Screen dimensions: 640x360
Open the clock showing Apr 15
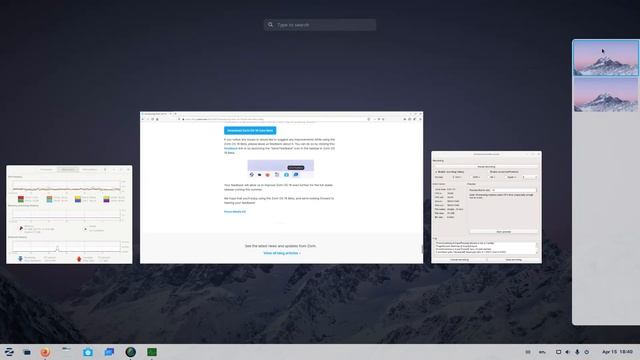pyautogui.click(x=617, y=352)
